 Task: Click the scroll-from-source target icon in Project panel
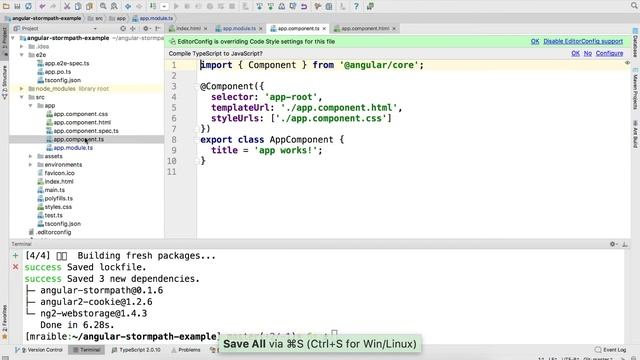click(x=123, y=29)
